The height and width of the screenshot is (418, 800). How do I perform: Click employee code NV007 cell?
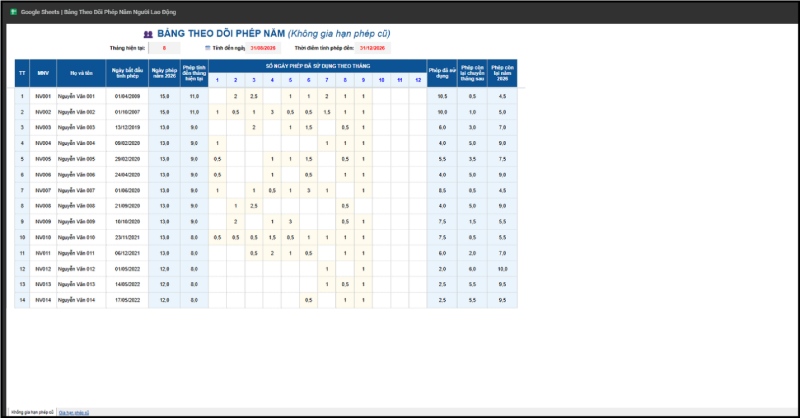43,190
